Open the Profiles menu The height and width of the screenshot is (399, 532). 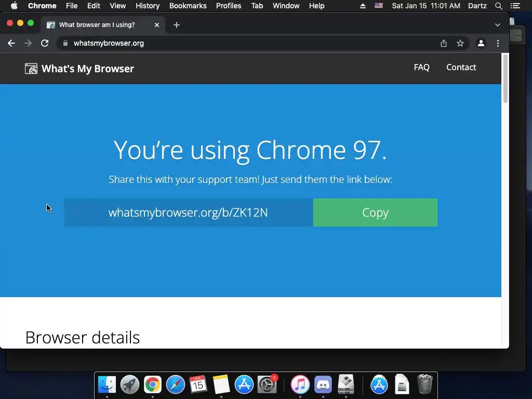tap(229, 6)
